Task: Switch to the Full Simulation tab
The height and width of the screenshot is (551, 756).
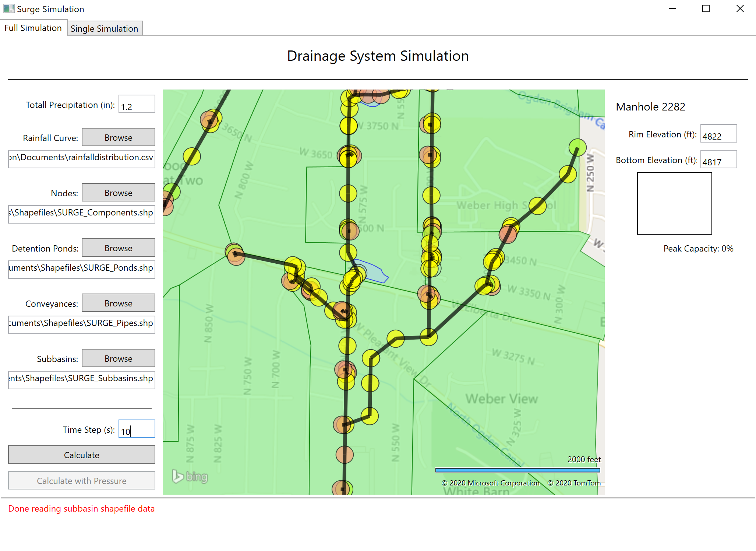Action: (x=33, y=28)
